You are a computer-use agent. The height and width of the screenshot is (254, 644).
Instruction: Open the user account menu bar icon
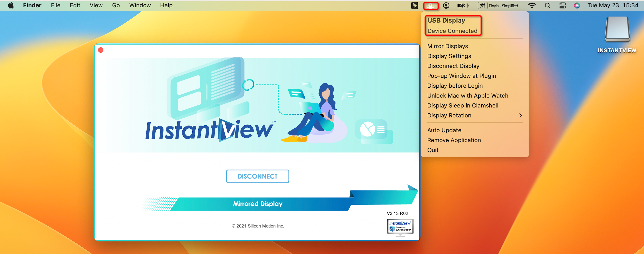pyautogui.click(x=446, y=6)
